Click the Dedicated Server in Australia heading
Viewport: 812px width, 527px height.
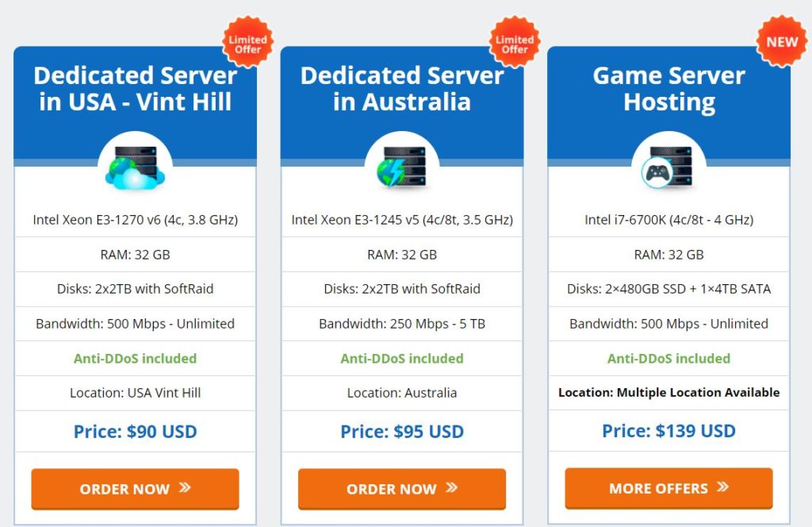click(402, 89)
